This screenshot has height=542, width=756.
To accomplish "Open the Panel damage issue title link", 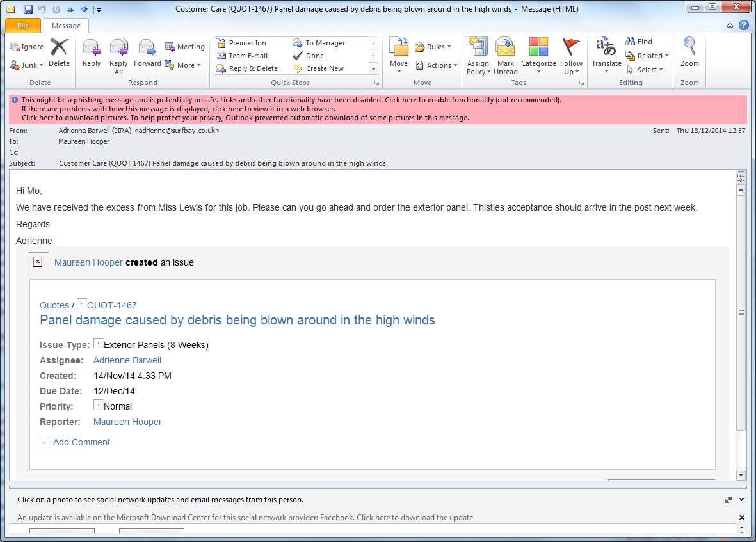I will pos(237,320).
